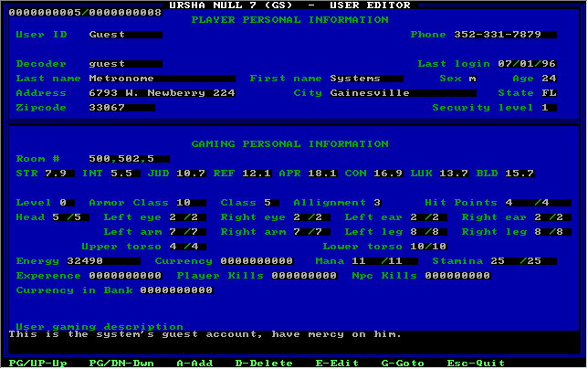588x369 pixels.
Task: Click the APR value 18.1
Action: click(323, 174)
